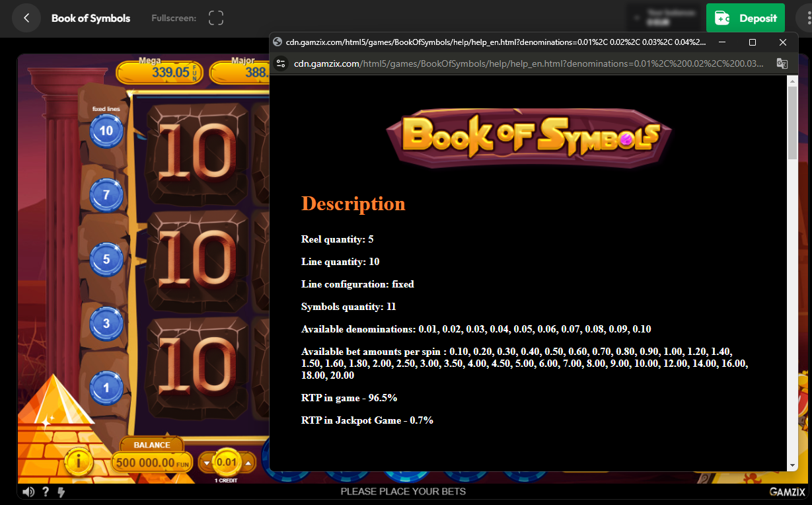Click the "RTP in Jackpot Game - 0.7%" text

pyautogui.click(x=367, y=420)
